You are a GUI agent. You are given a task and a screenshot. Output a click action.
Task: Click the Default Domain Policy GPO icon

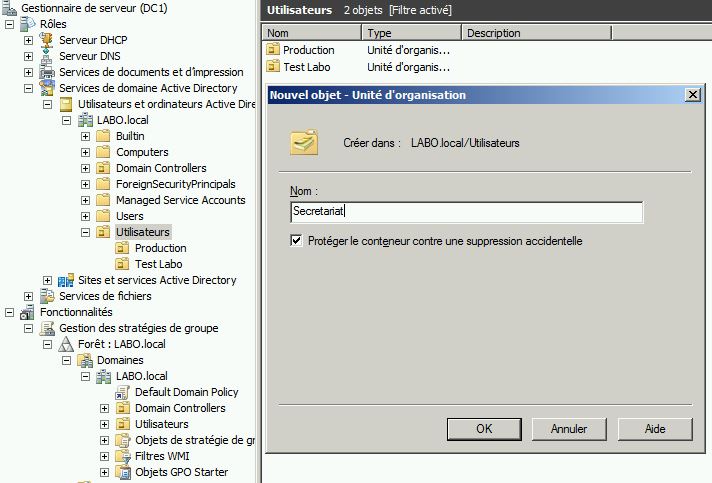(x=123, y=392)
